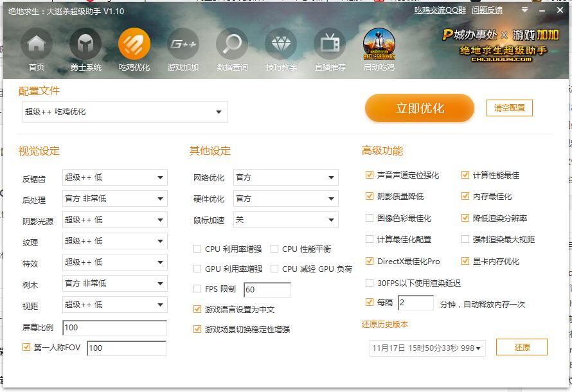Enable 计算最佳化配置 checkbox
This screenshot has height=392, width=572.
(x=369, y=239)
